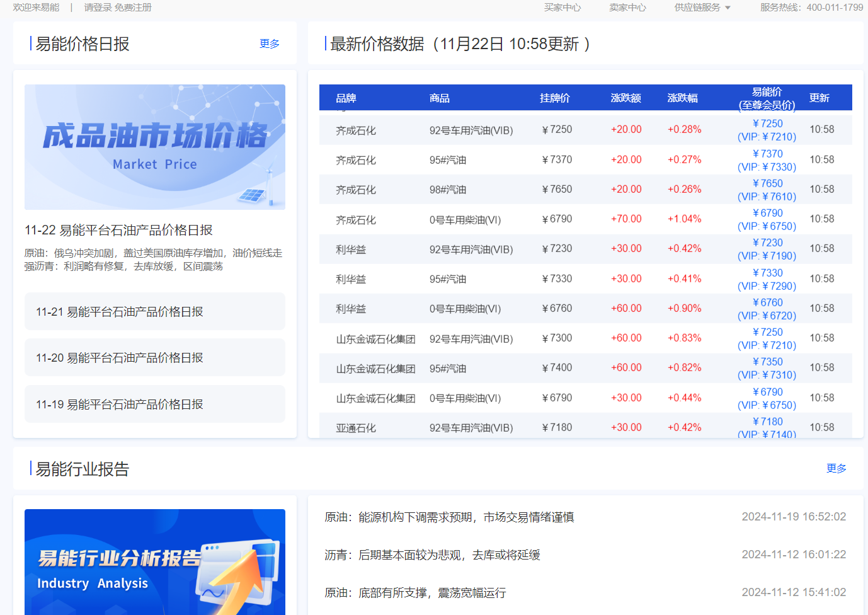Open the 易能行业分析报告 banner image
Screen dimensions: 868x615
[x=155, y=562]
